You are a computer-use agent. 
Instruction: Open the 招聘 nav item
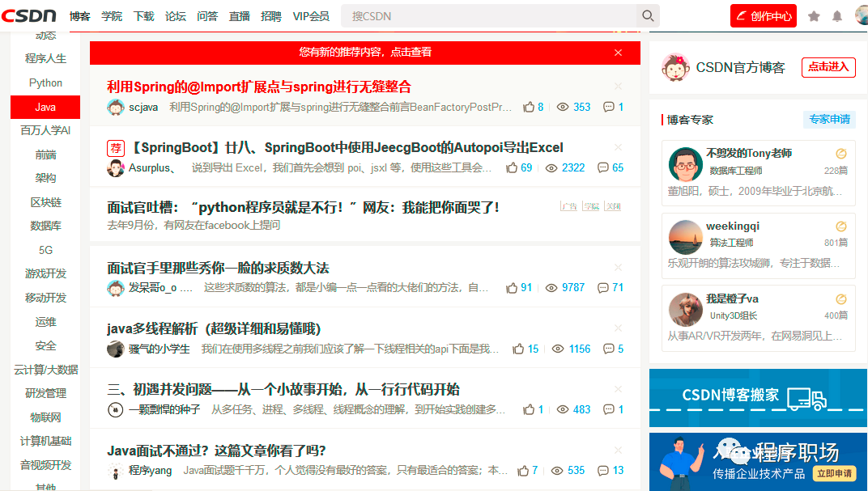[x=271, y=16]
